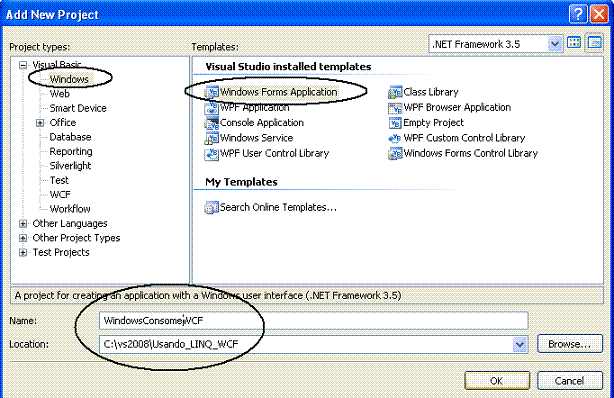Select the Other Languages label
The width and height of the screenshot is (614, 398).
click(x=70, y=224)
